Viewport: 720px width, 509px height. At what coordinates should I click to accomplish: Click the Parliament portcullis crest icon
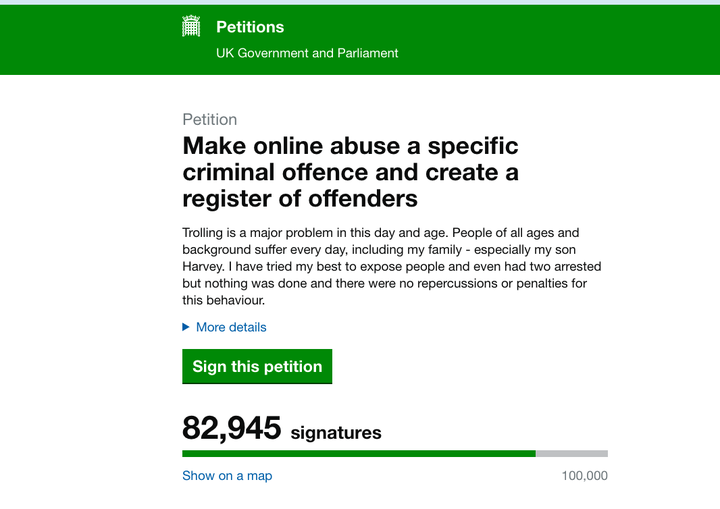pyautogui.click(x=191, y=26)
